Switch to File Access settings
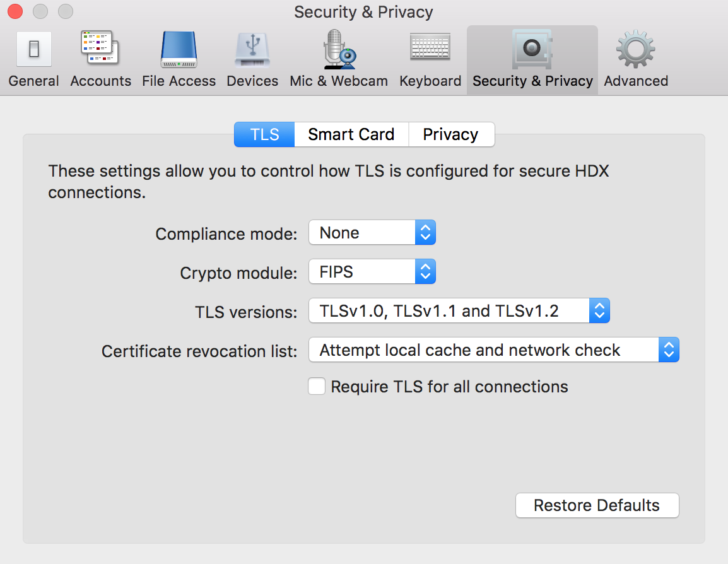728x564 pixels. pos(179,61)
